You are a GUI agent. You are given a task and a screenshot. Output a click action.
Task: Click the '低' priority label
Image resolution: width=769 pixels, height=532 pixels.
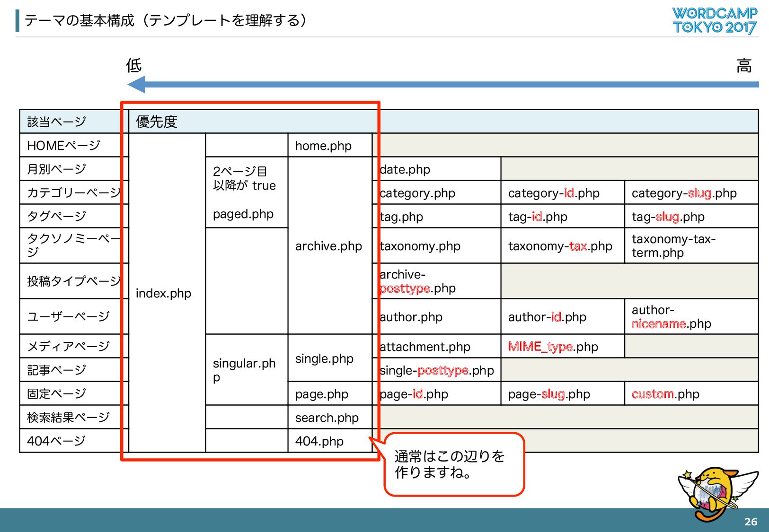134,65
